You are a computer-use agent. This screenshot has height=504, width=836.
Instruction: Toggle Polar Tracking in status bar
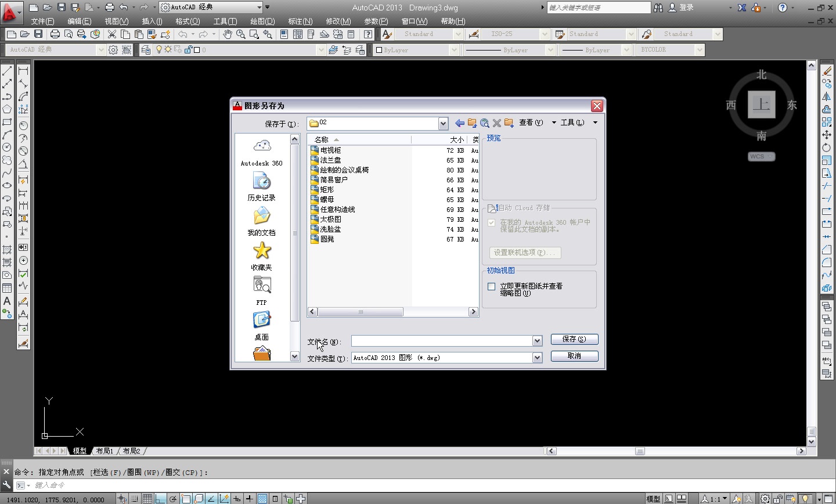click(173, 499)
